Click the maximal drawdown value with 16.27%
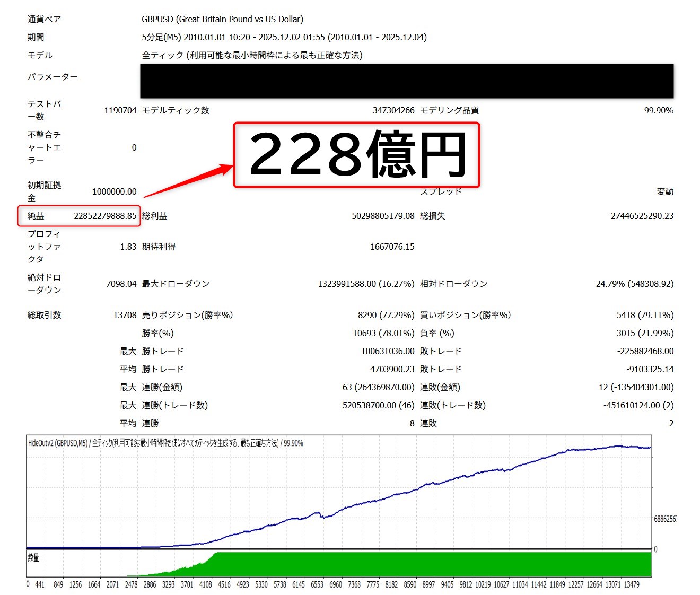The image size is (700, 595). (366, 284)
